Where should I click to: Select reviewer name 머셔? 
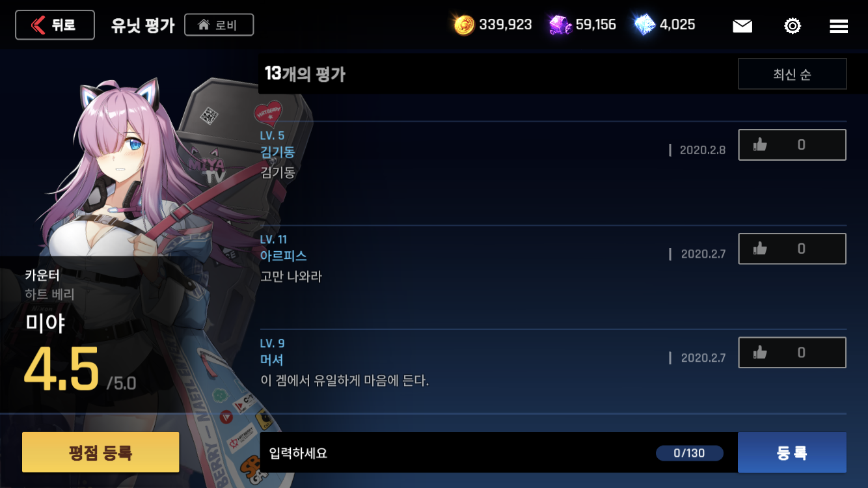(271, 360)
